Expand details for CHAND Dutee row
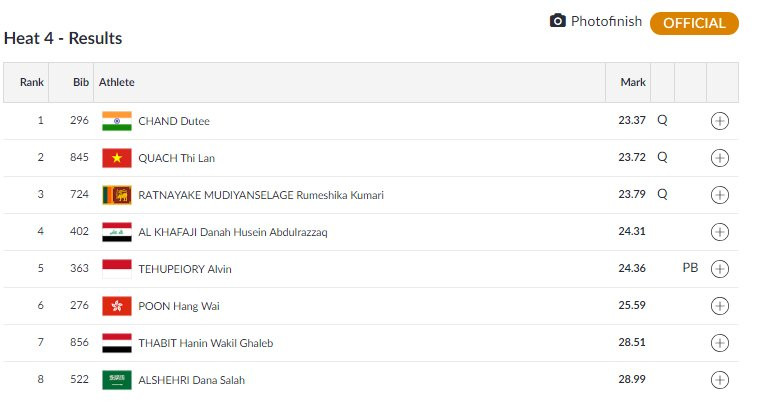This screenshot has height=405, width=757. pos(720,121)
